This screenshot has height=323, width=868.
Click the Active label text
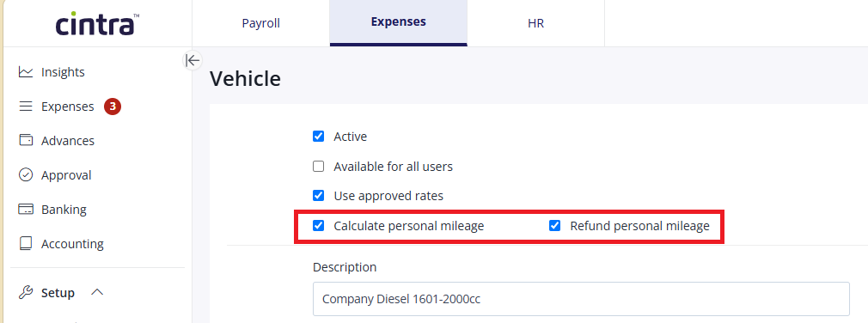point(350,136)
